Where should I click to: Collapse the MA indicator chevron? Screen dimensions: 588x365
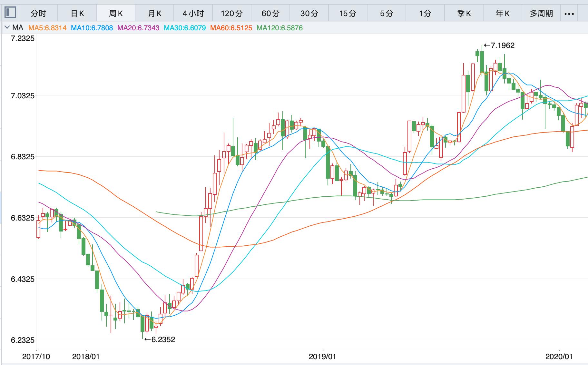coord(6,28)
